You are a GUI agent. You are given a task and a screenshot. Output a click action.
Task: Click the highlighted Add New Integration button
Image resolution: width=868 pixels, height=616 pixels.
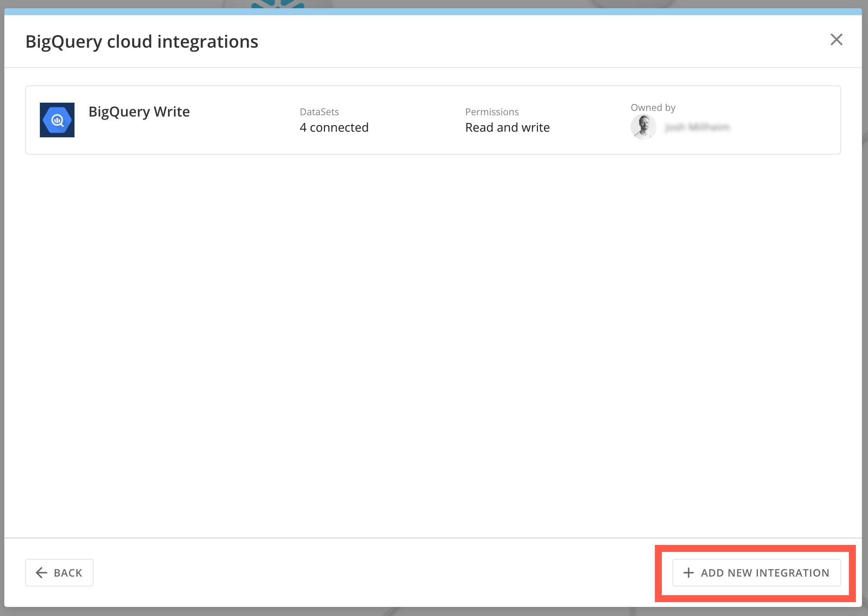756,572
